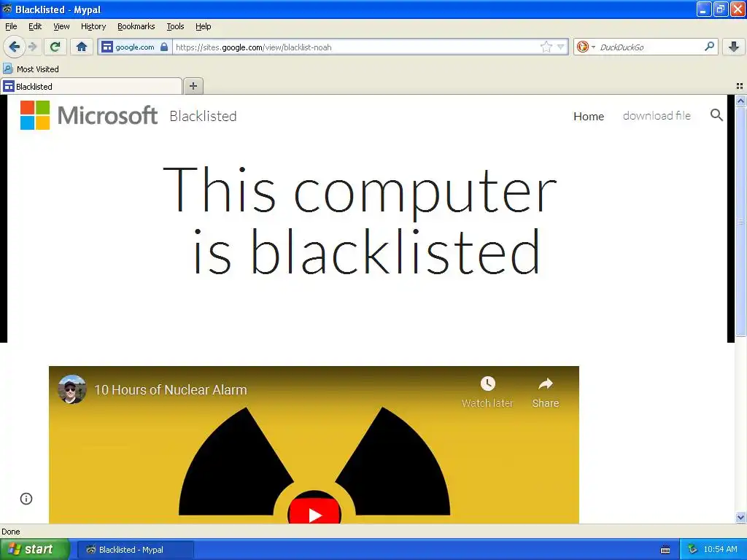Viewport: 747px width, 560px height.
Task: Open the site info circle icon
Action: click(x=26, y=499)
